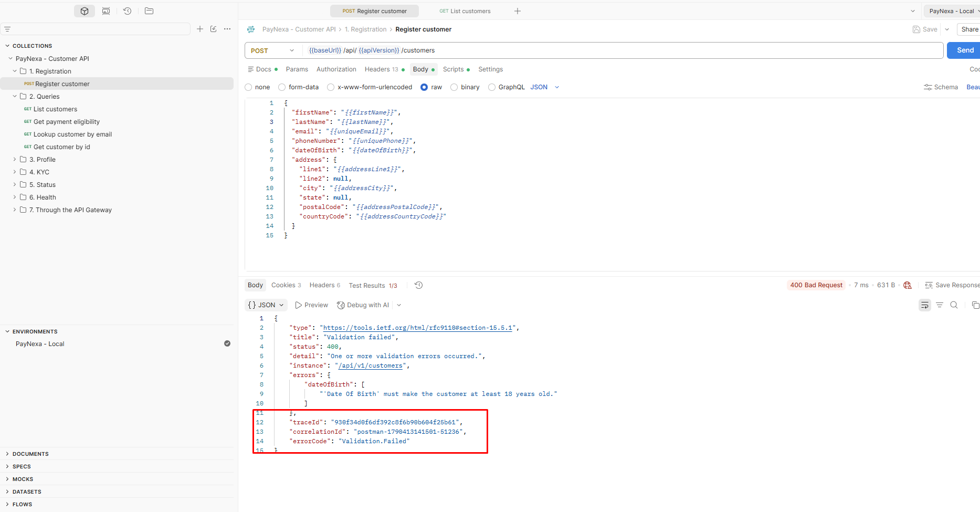Image resolution: width=980 pixels, height=512 pixels.
Task: Open the History sidebar view icon
Action: (127, 11)
